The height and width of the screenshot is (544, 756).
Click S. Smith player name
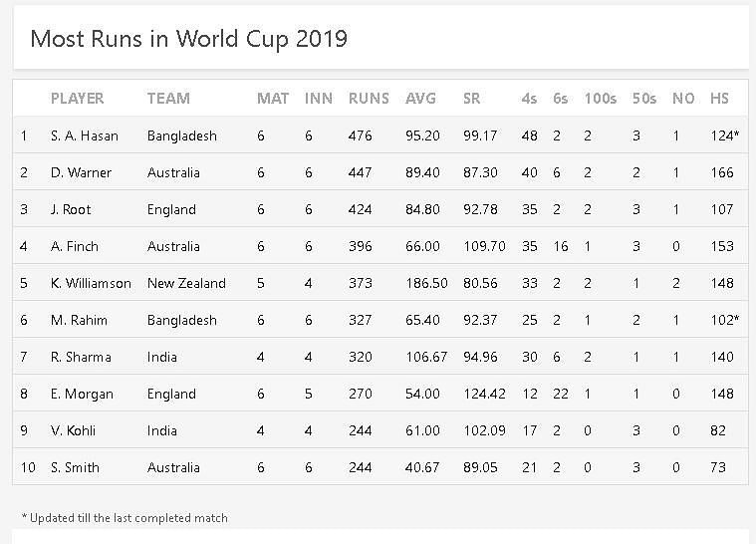(76, 467)
